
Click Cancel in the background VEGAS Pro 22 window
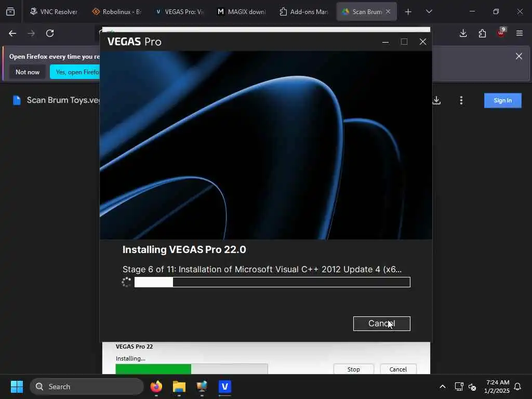pos(398,369)
